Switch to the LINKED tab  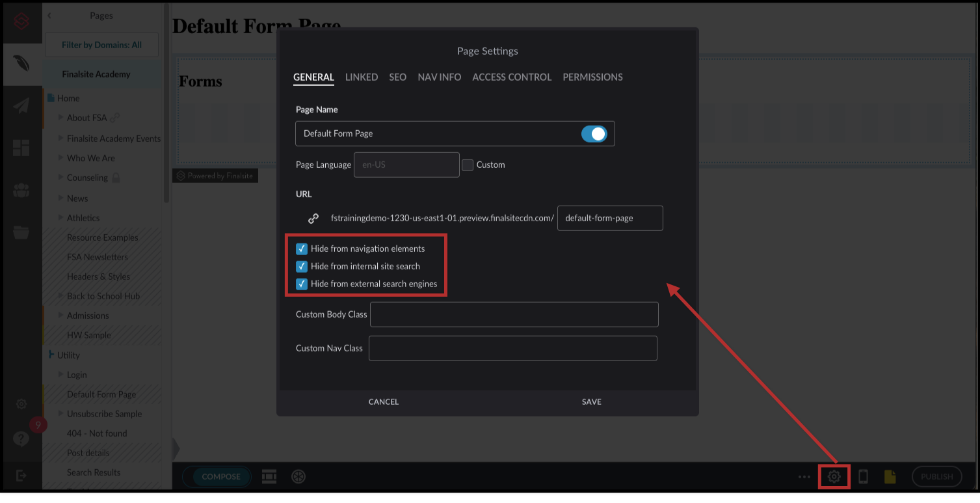tap(362, 77)
